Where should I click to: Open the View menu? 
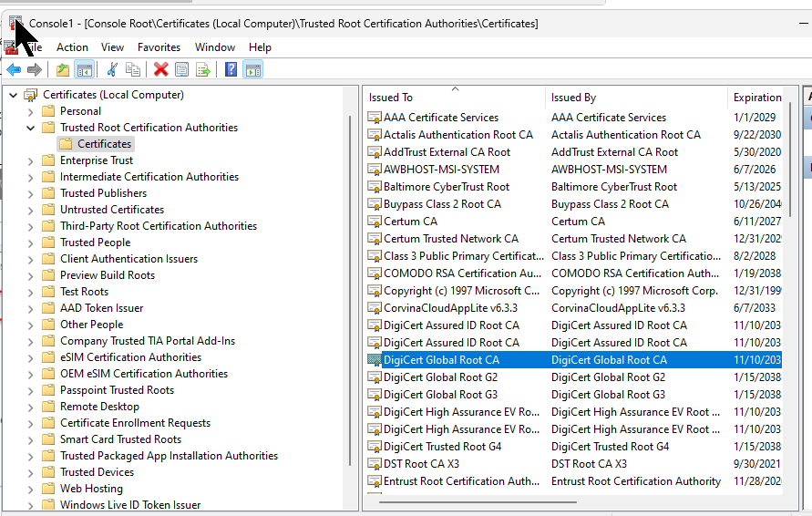tap(112, 47)
